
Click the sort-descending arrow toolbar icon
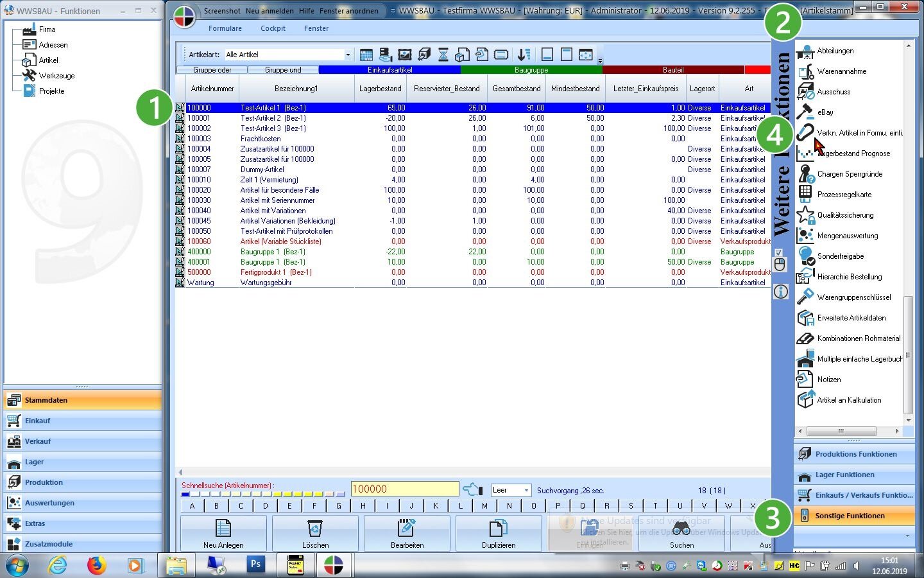click(x=524, y=55)
